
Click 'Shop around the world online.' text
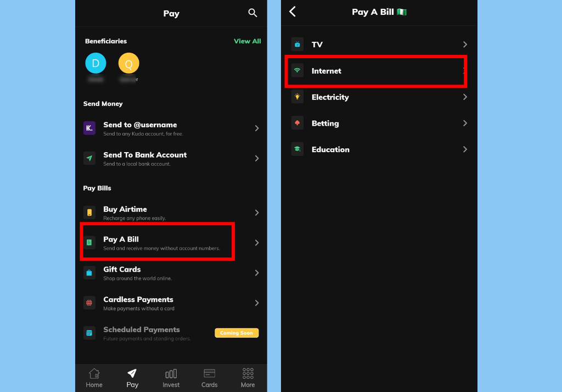click(x=137, y=278)
